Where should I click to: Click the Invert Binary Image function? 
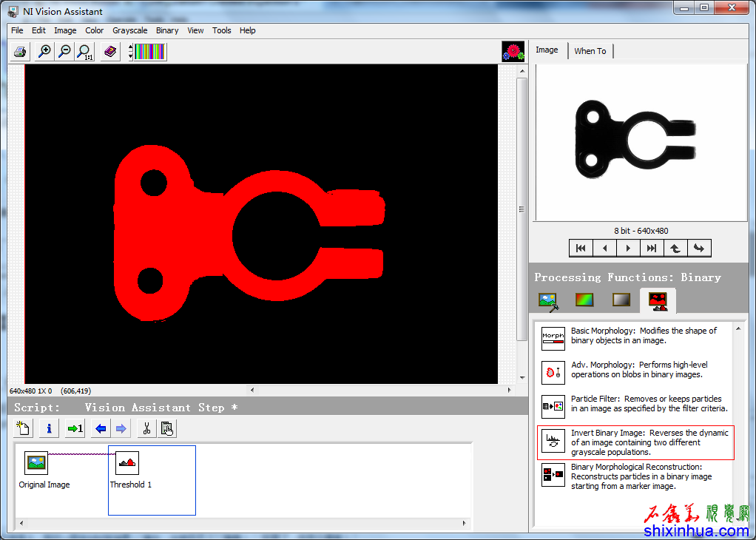[635, 442]
